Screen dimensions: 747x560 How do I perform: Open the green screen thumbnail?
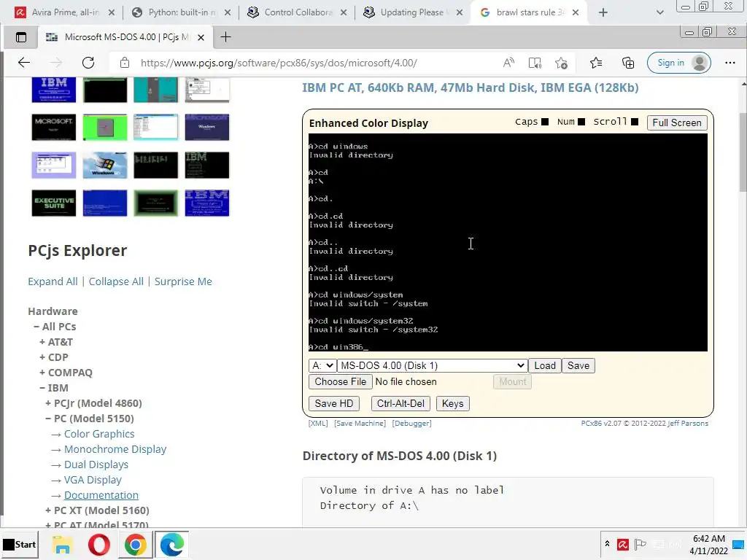click(x=105, y=127)
